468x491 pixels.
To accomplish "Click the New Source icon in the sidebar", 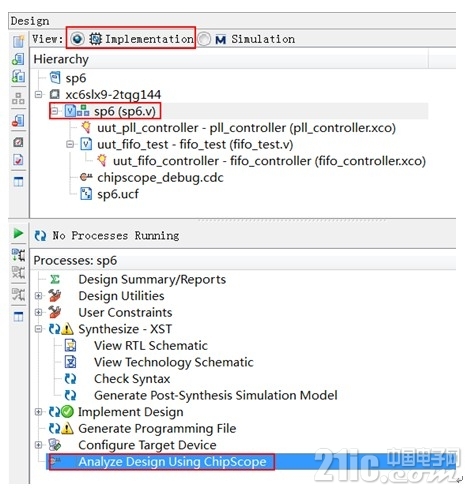I will 18,41.
